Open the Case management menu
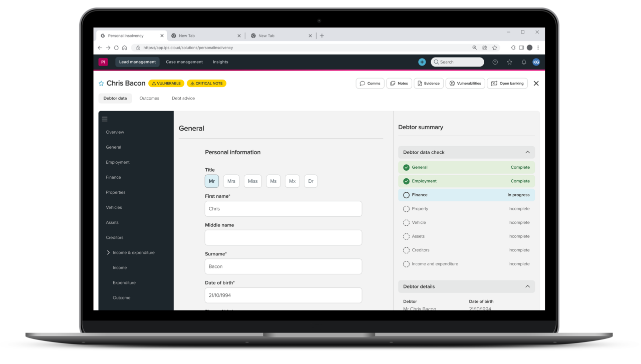This screenshot has height=364, width=641. click(184, 62)
